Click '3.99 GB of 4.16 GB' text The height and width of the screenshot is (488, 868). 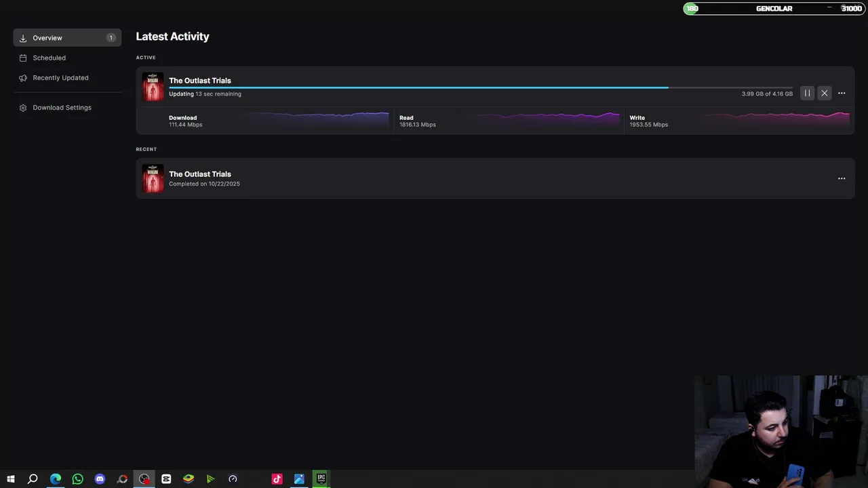(767, 94)
